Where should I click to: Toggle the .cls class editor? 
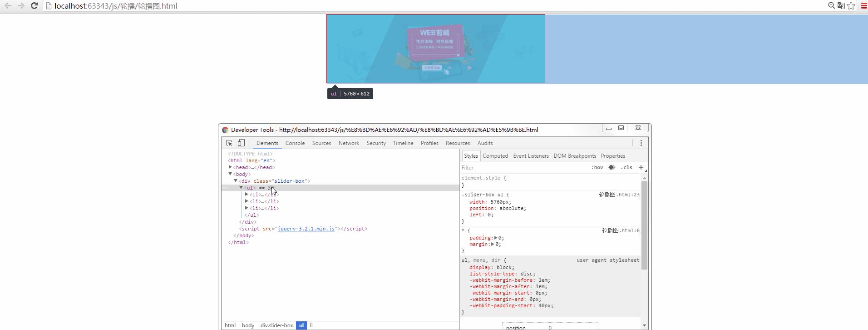pos(626,167)
